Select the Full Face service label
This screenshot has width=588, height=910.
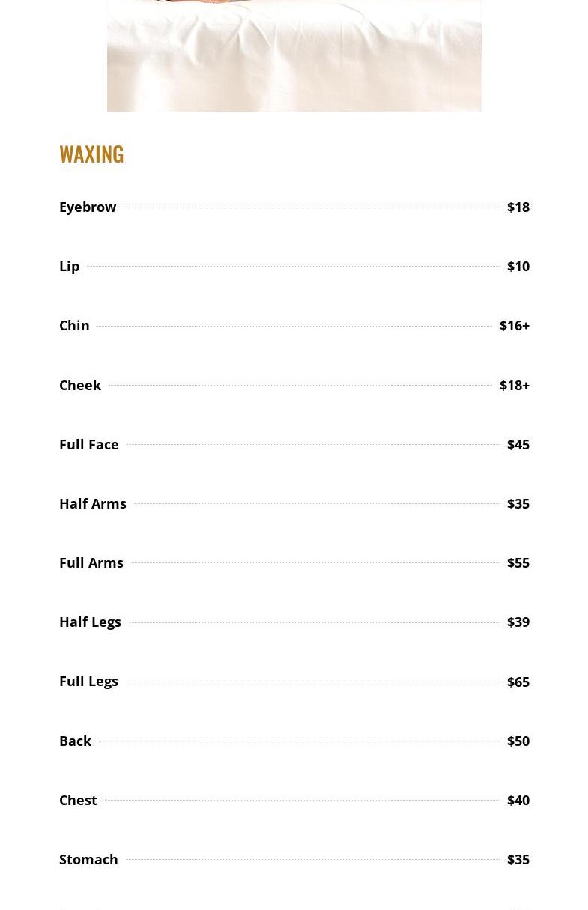pos(89,444)
